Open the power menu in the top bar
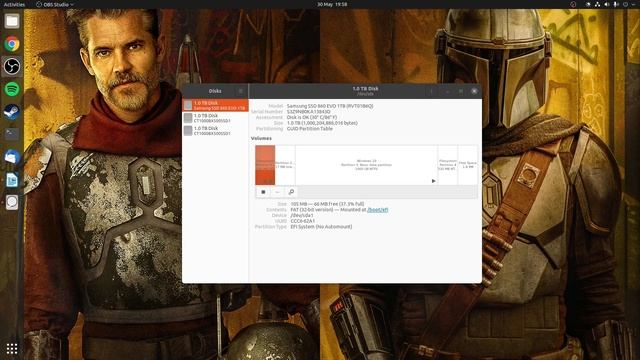 (x=625, y=4)
